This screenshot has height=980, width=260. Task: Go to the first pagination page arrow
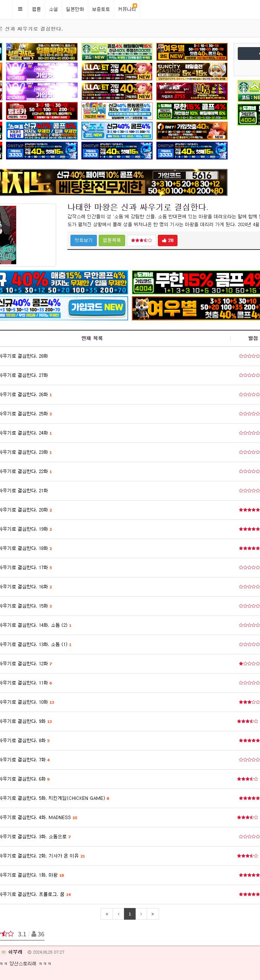(x=107, y=914)
